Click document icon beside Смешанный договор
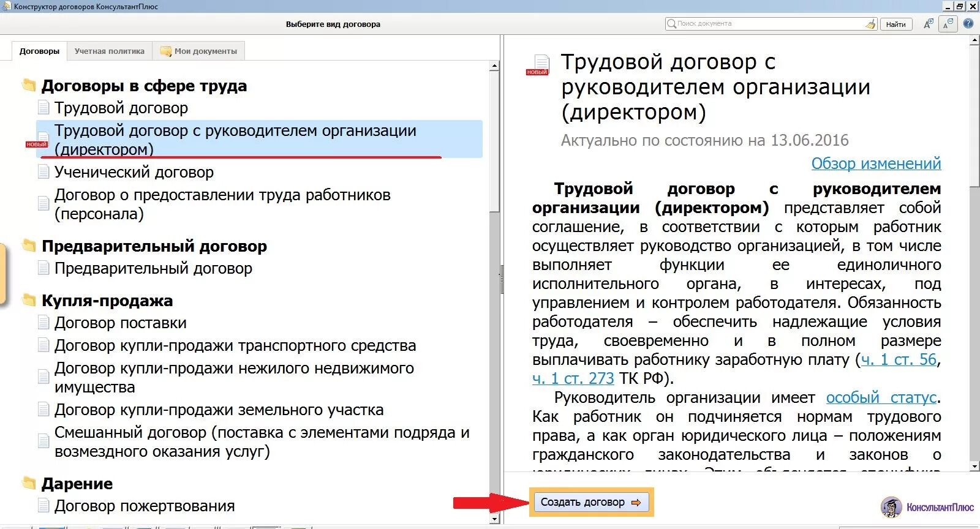 pos(43,441)
